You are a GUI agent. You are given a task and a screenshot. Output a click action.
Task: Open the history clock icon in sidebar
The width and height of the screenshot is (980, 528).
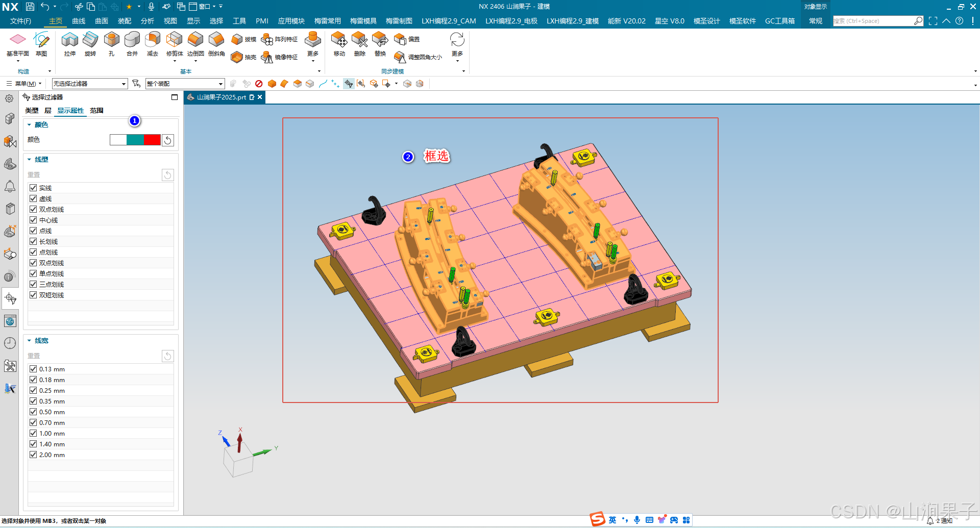pos(10,343)
